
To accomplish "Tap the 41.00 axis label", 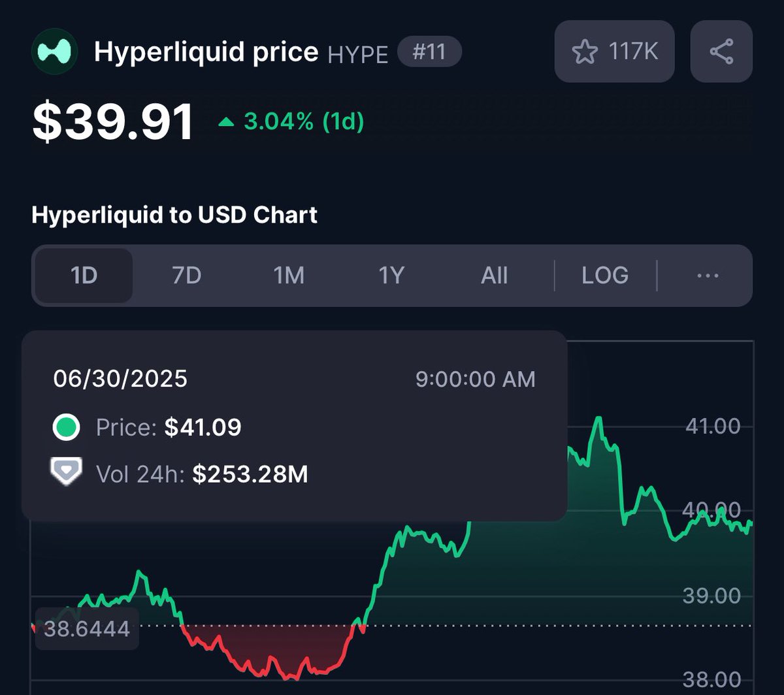I will [x=713, y=427].
